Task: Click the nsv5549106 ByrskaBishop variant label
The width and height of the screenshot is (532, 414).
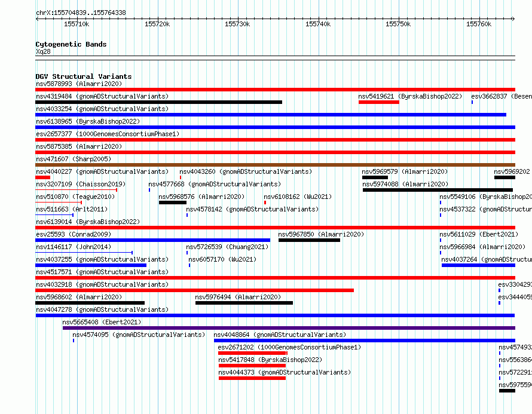Action: click(x=485, y=197)
